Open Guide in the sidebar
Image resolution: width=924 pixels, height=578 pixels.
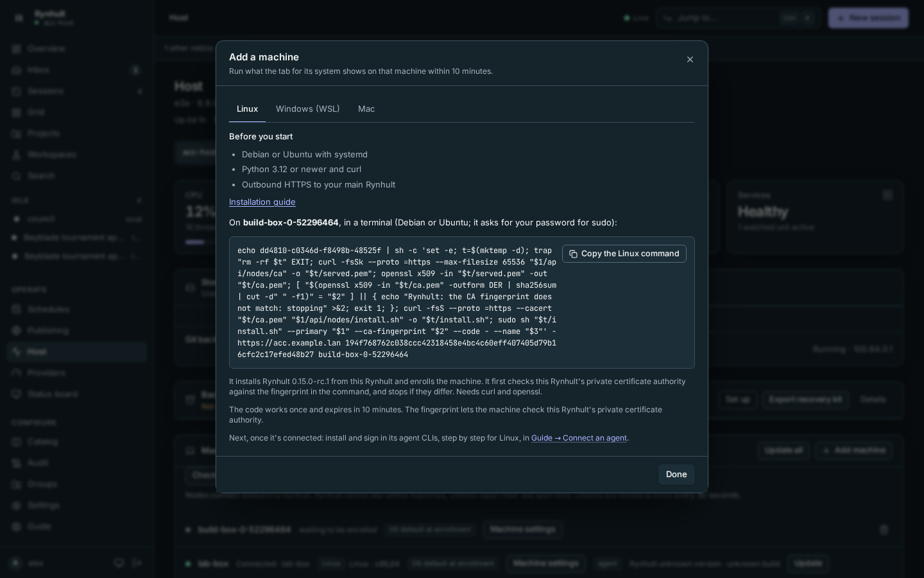77,527
